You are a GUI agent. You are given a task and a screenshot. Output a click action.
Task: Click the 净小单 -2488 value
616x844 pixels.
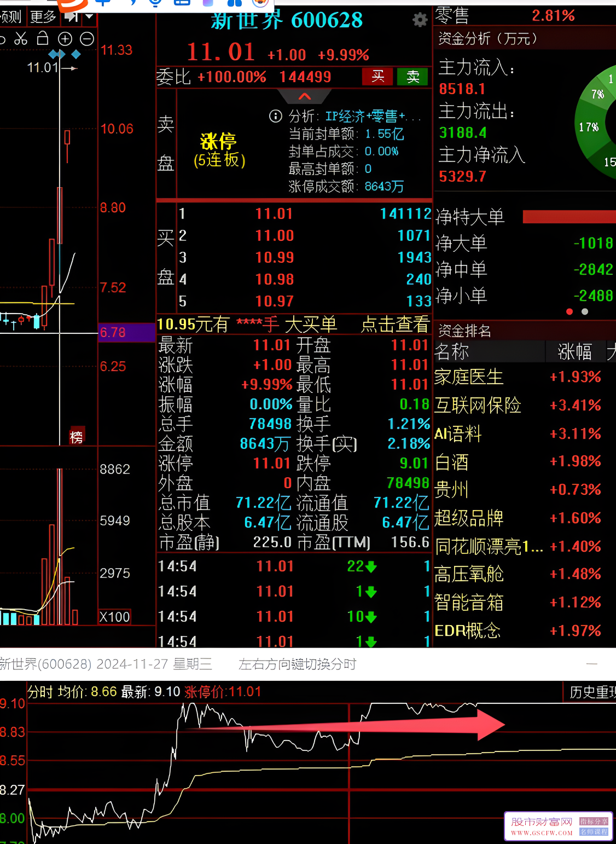[x=593, y=296]
